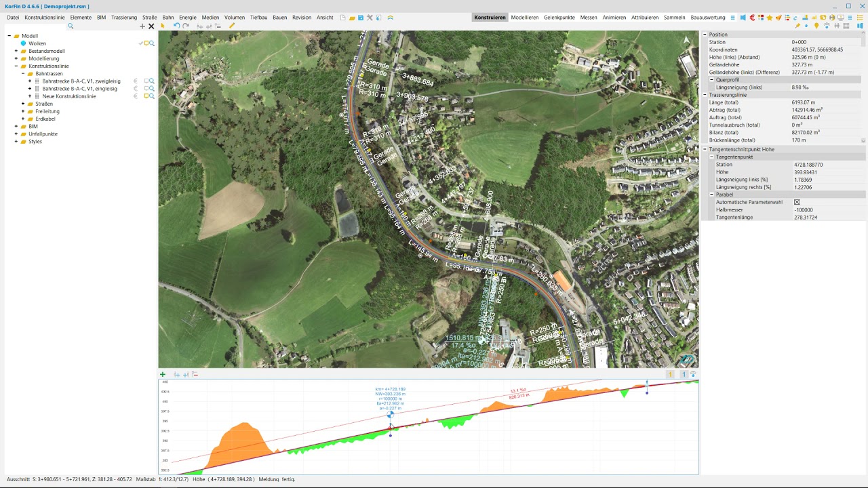This screenshot has width=868, height=488.
Task: Open the crossed tools settings icon
Action: (370, 18)
